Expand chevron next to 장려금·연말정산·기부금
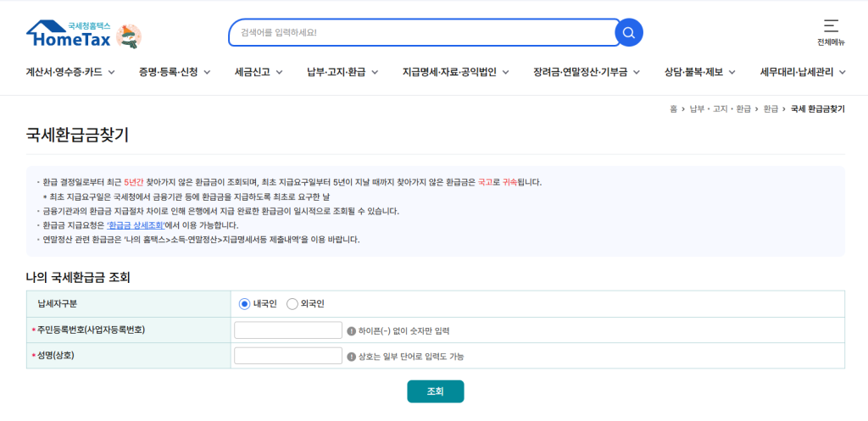Viewport: 868px width, 421px height. click(x=637, y=72)
